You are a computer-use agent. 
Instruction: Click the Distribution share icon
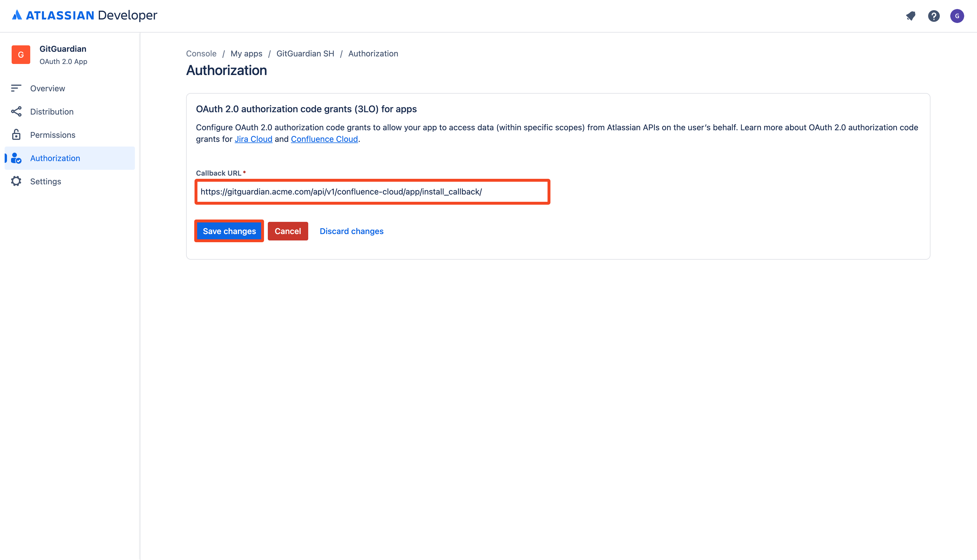point(16,112)
